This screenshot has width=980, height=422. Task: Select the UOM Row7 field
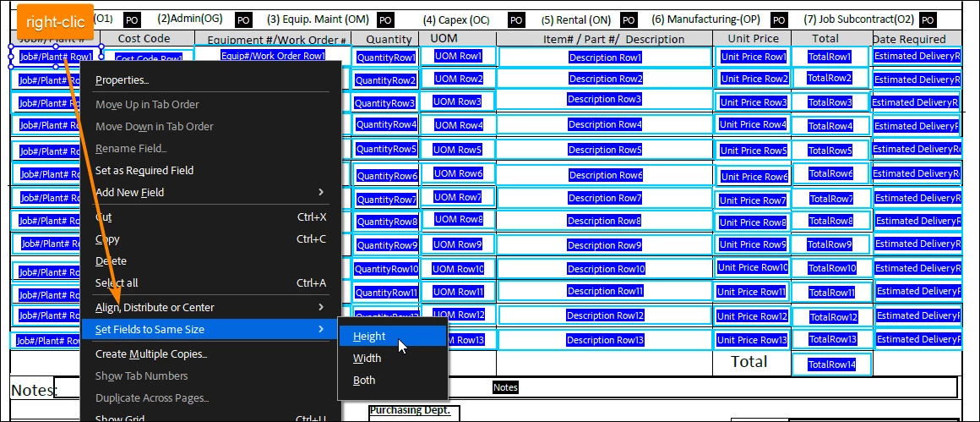458,197
